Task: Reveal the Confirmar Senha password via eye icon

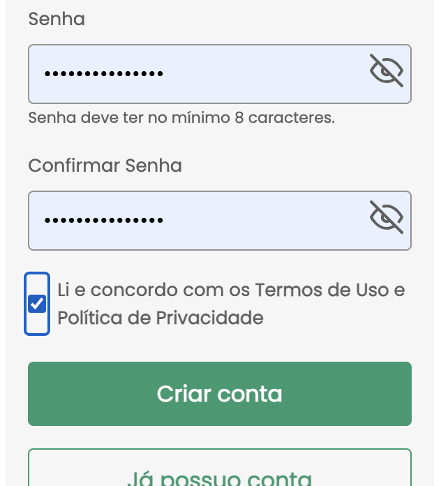Action: (x=387, y=218)
